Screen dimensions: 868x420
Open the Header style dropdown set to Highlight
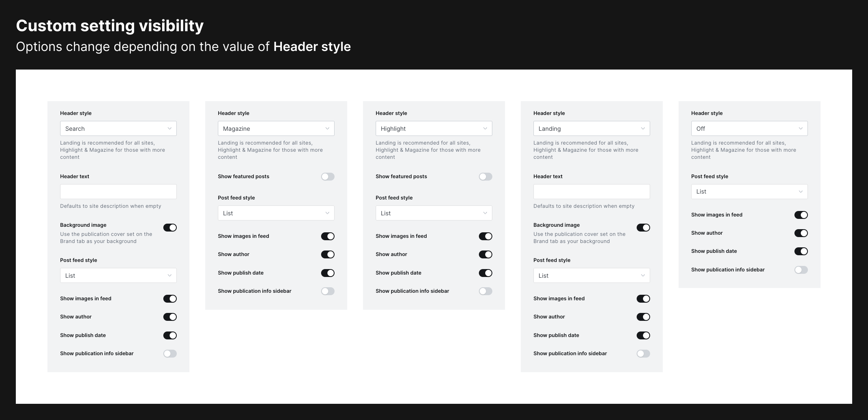pos(433,128)
